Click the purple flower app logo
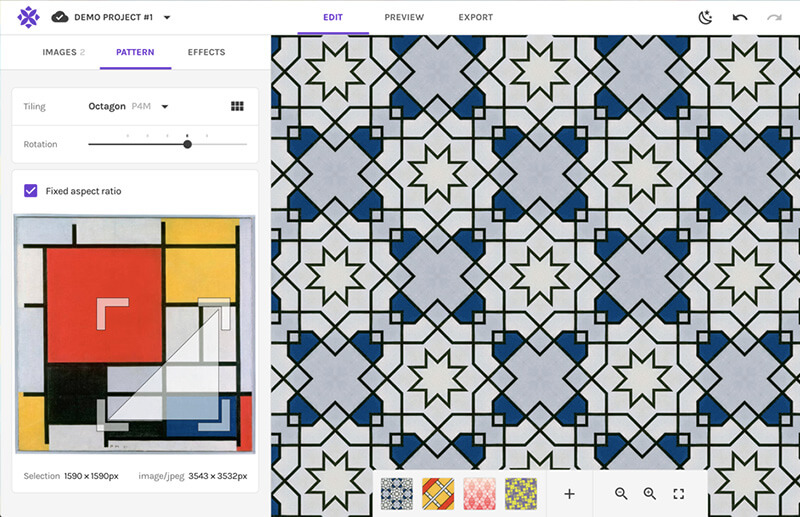 pyautogui.click(x=29, y=17)
